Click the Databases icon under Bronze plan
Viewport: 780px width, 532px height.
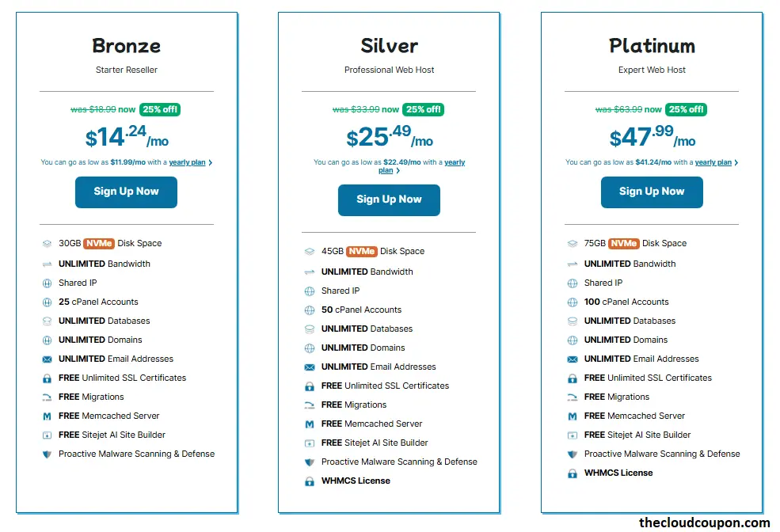pyautogui.click(x=47, y=321)
